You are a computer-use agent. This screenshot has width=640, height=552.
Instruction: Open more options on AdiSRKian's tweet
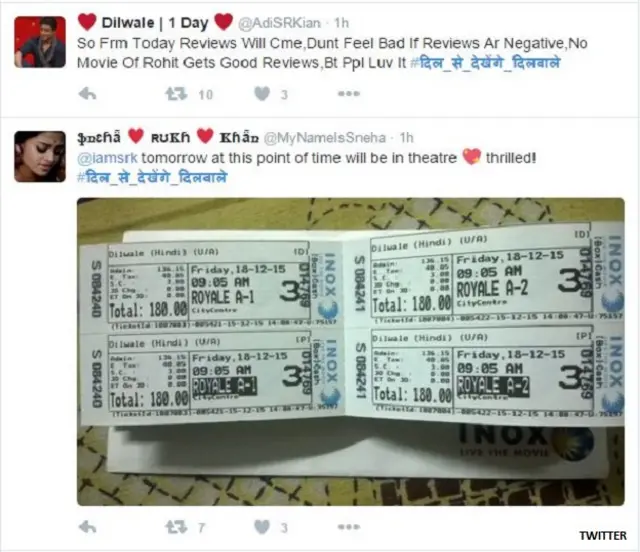(x=349, y=93)
